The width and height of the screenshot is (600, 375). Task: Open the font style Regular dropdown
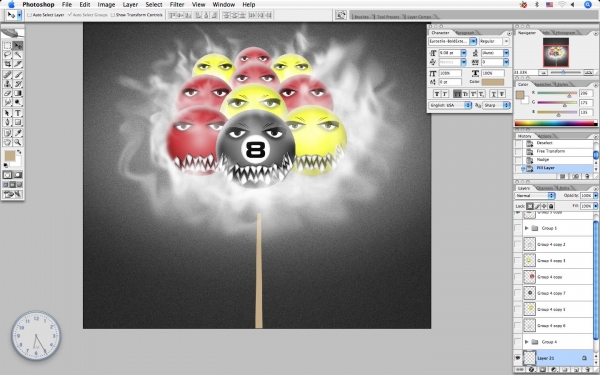[506, 41]
